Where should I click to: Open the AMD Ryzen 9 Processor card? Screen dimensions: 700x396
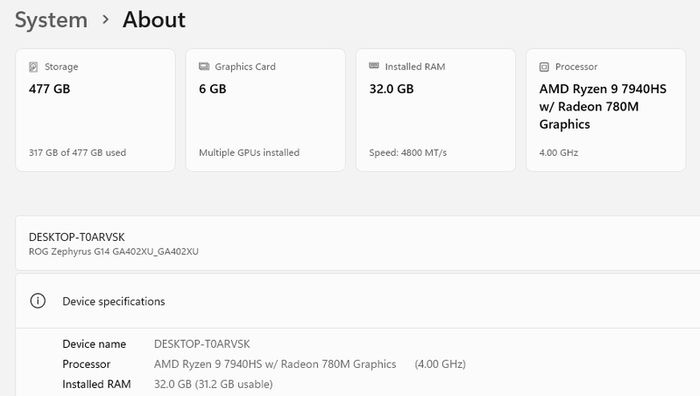(x=606, y=110)
